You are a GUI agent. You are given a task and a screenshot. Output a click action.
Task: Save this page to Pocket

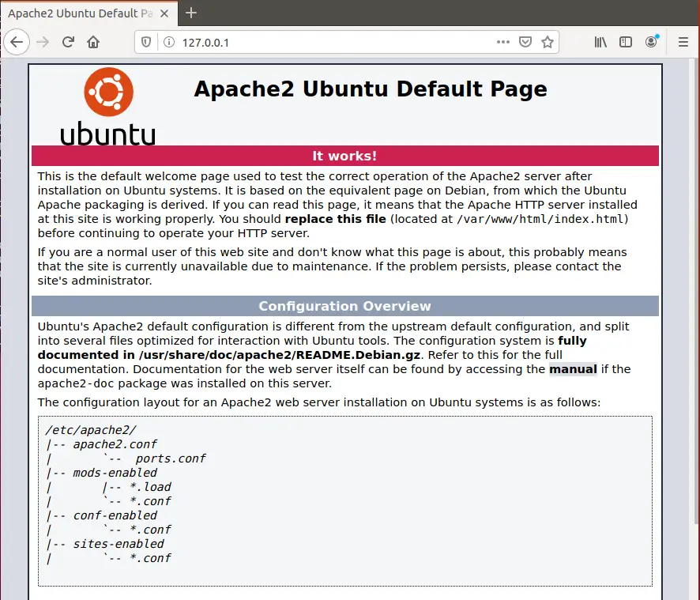coord(525,42)
